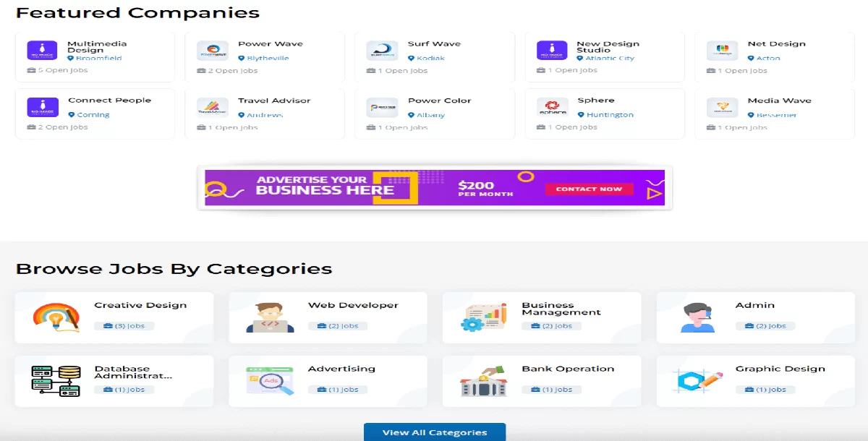Open the Sphere company logo
The image size is (868, 441).
tap(552, 108)
